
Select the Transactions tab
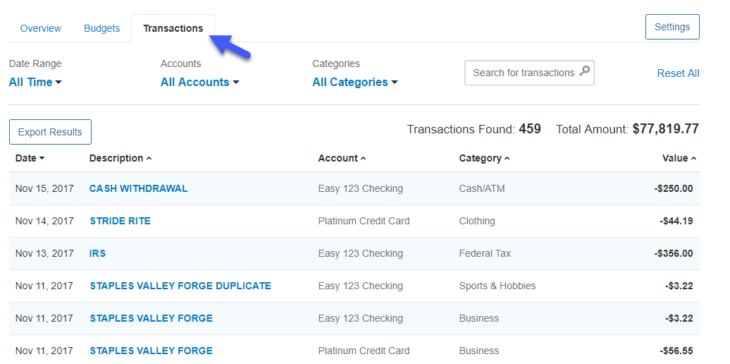click(x=173, y=28)
